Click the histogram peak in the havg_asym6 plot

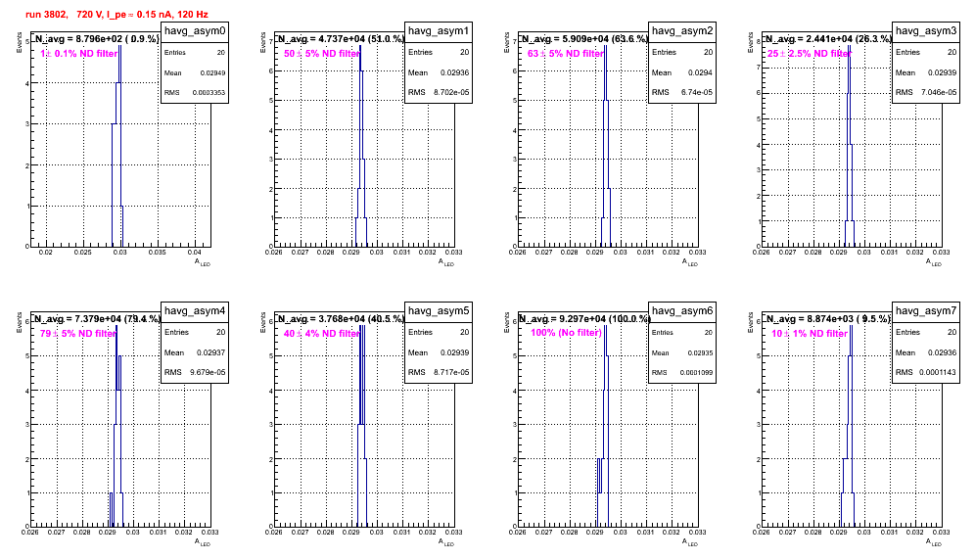605,325
